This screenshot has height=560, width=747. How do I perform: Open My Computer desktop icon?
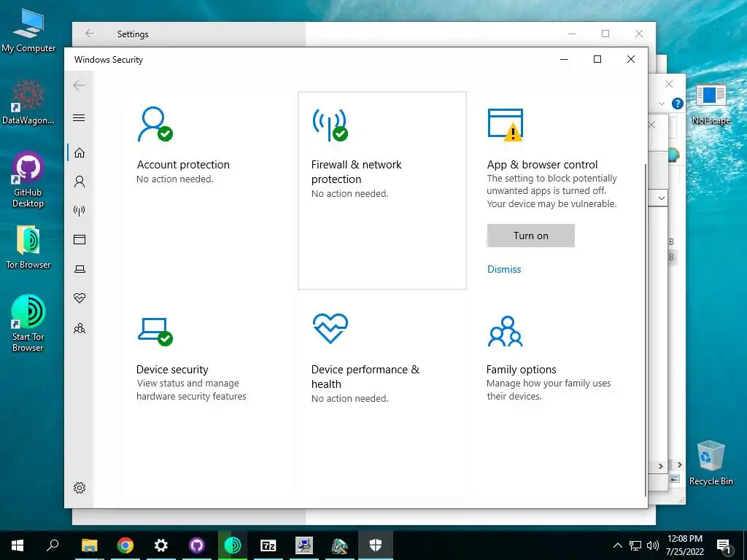click(28, 30)
